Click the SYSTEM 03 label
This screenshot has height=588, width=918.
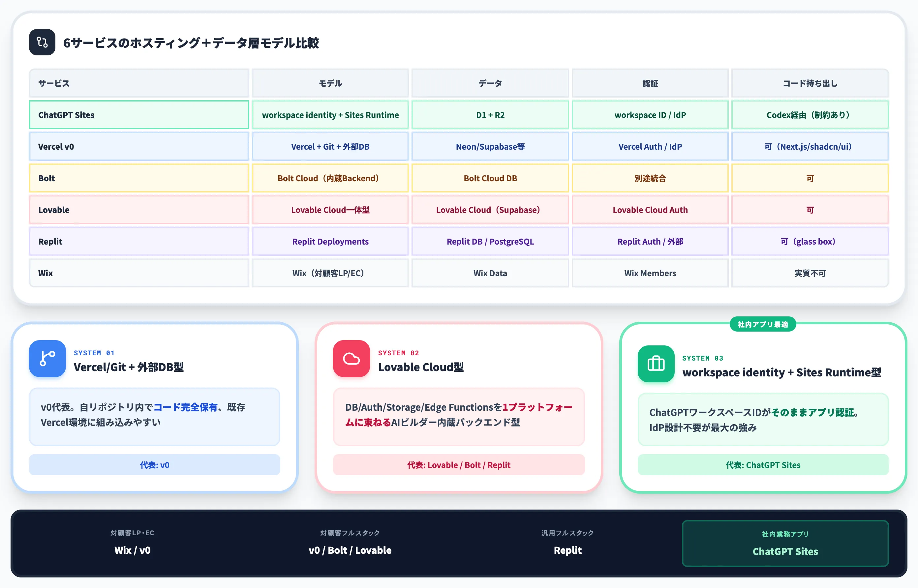pos(703,358)
